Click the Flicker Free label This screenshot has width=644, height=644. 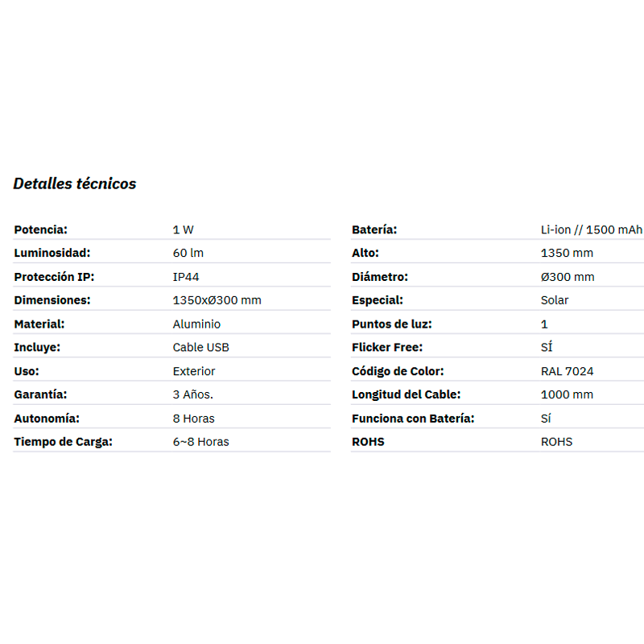[387, 348]
